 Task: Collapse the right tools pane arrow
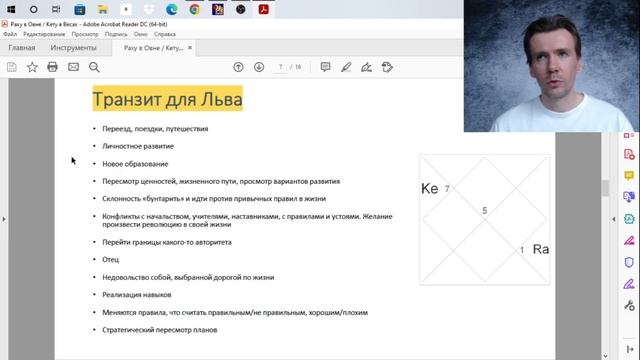pos(613,219)
